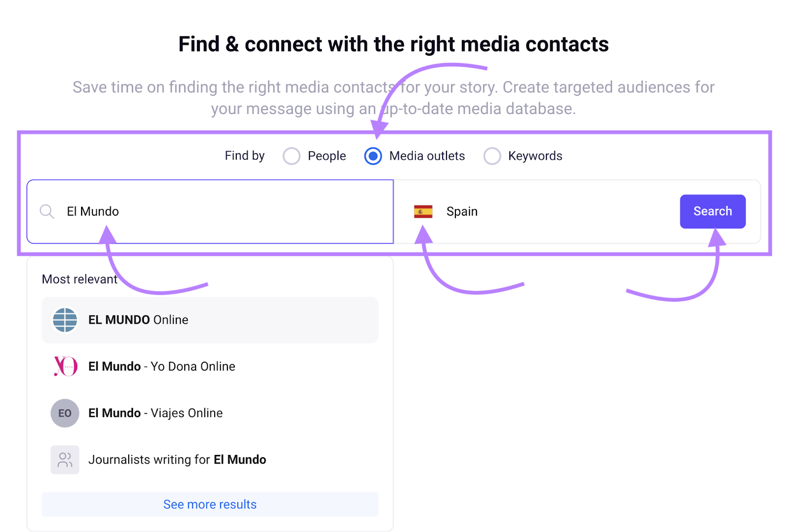786x532 pixels.
Task: Click the Keywords option label
Action: click(535, 156)
